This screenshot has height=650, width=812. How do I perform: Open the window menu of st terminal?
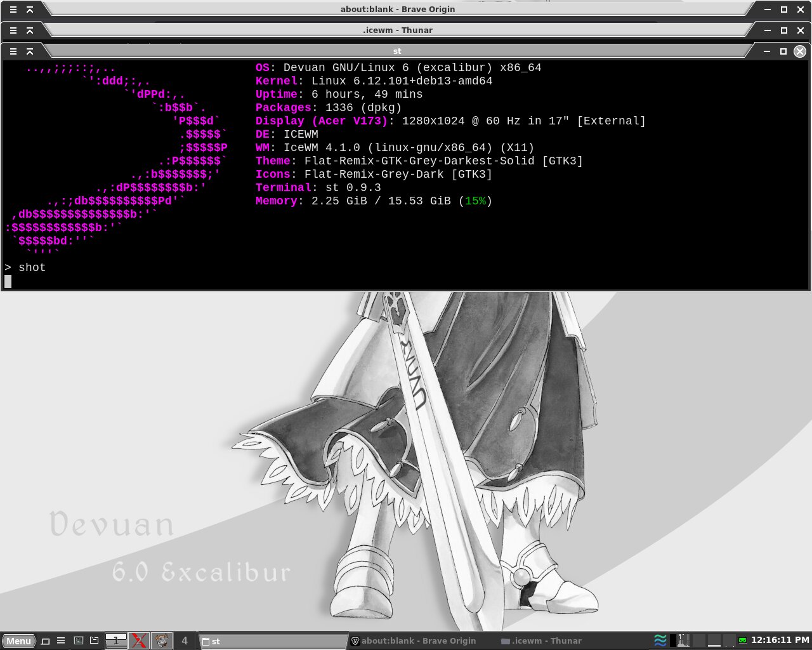[x=13, y=51]
